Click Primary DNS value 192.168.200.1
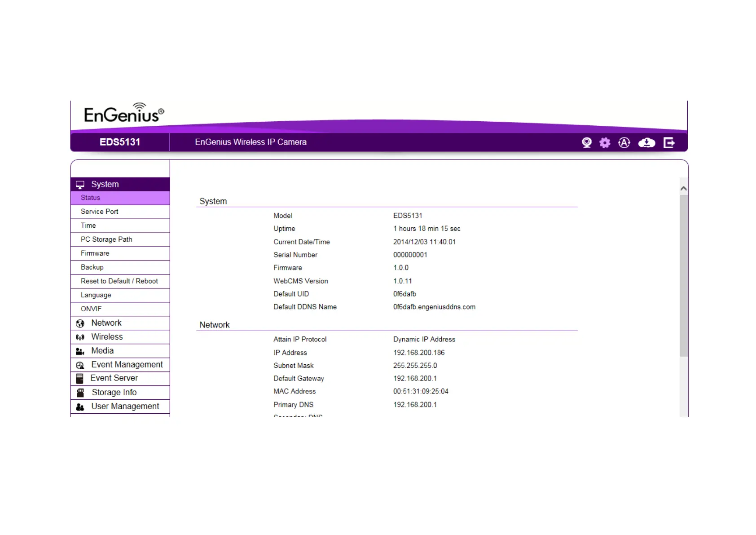This screenshot has width=756, height=535. click(x=415, y=404)
